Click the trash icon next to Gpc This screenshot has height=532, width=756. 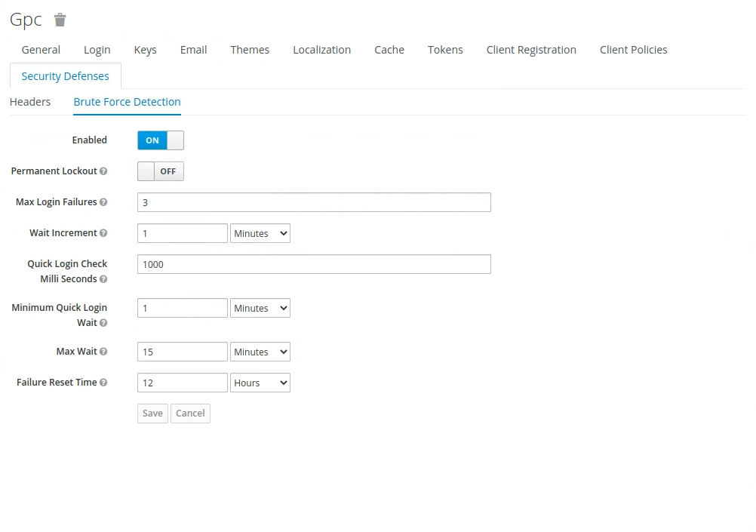tap(60, 20)
